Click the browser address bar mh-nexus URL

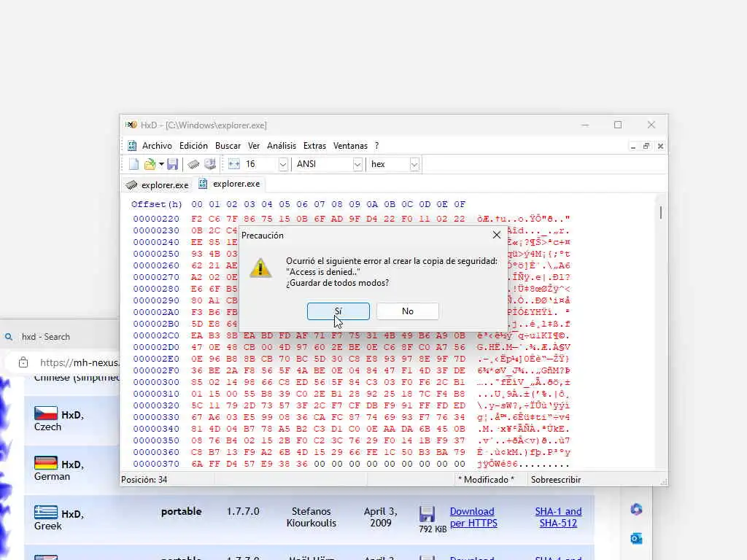[79, 362]
